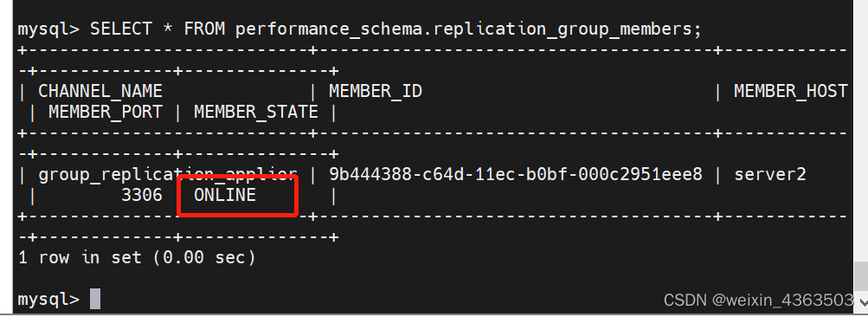Click the CSDN @weixin watermark text
Viewport: 868px width, 317px height.
point(758,300)
